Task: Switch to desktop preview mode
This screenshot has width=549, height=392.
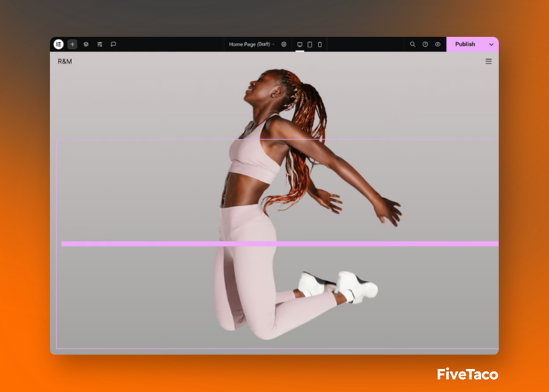Action: [x=299, y=44]
